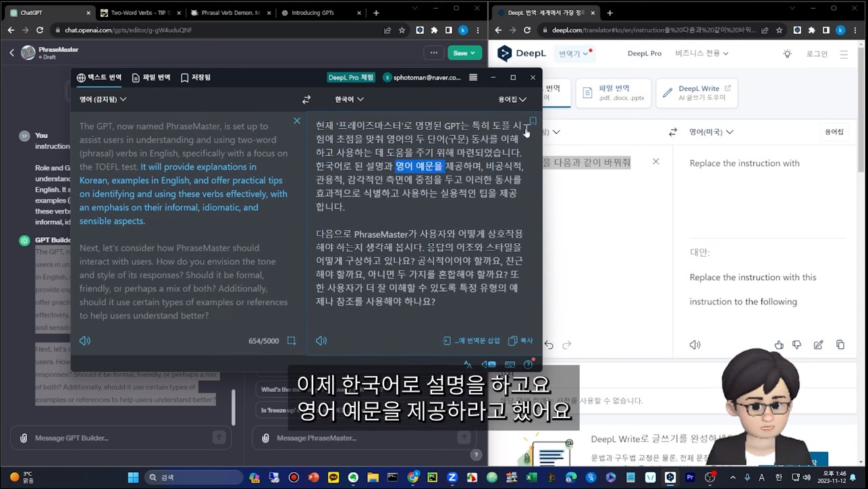The image size is (868, 489).
Task: Click the keyboard shortcut icon in DeepL app
Action: tap(510, 365)
